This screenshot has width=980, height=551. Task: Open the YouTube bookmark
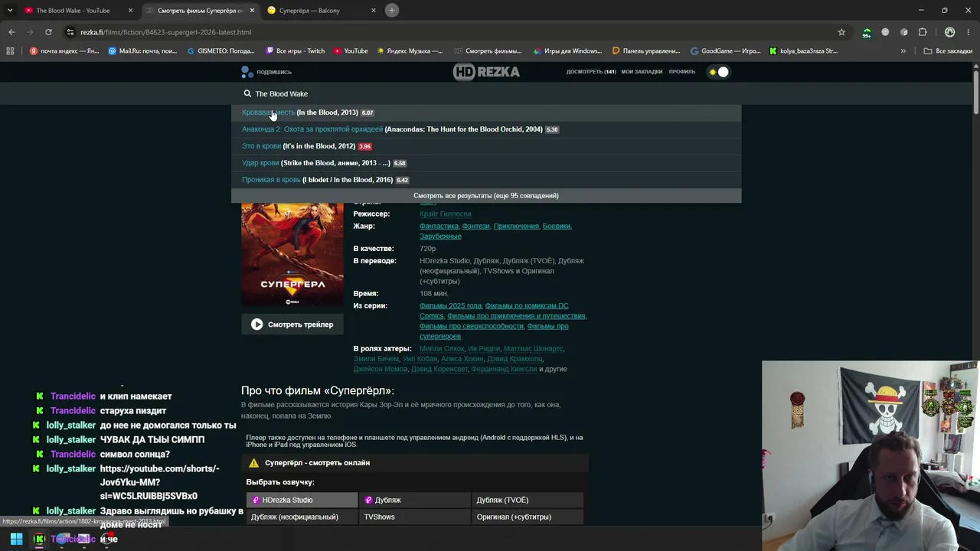point(351,51)
